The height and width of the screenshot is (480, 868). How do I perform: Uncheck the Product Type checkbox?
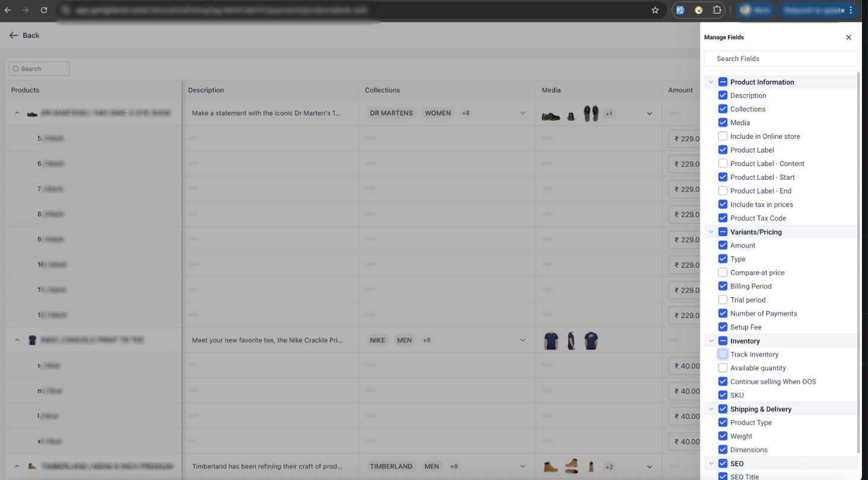pyautogui.click(x=723, y=423)
